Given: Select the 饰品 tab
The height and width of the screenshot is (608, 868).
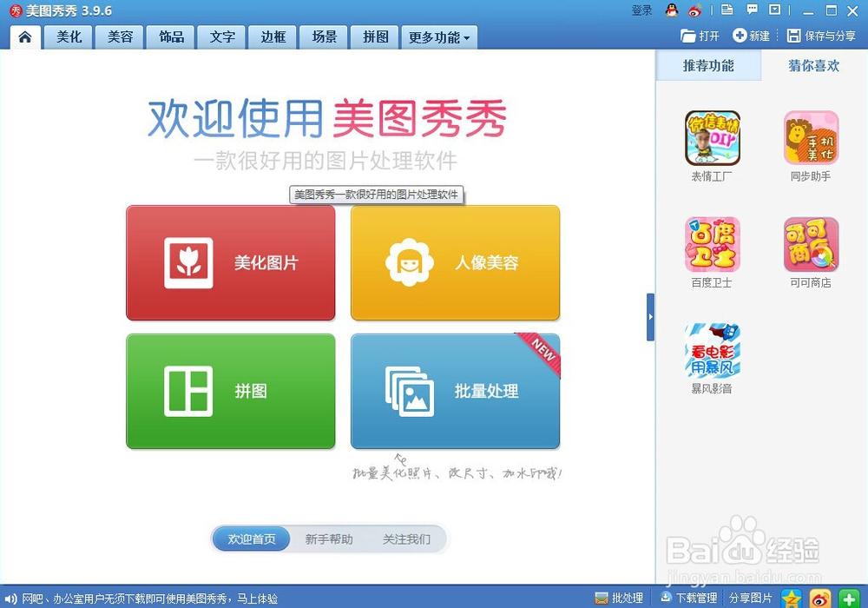Looking at the screenshot, I should [171, 37].
